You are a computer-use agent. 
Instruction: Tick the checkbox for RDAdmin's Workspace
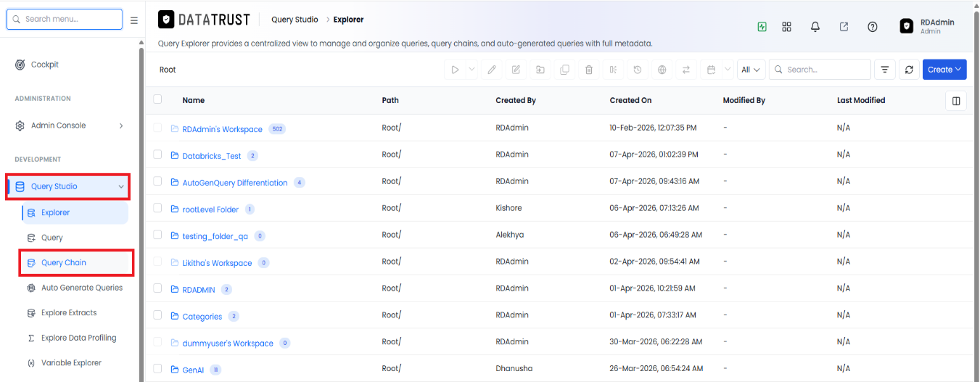pyautogui.click(x=157, y=128)
